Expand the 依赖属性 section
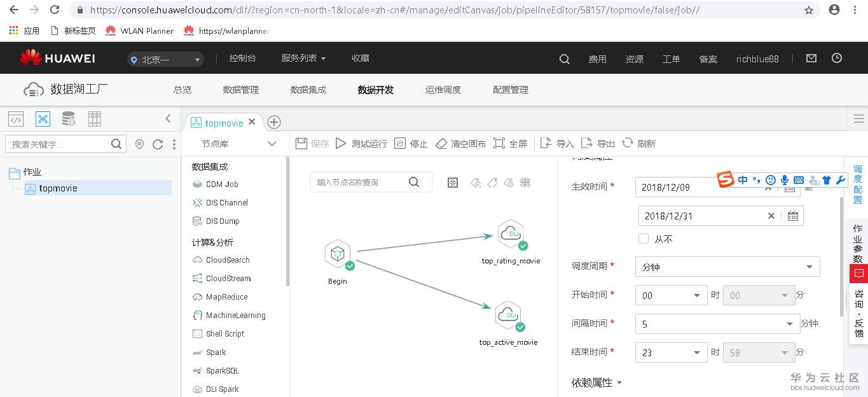 click(x=597, y=382)
